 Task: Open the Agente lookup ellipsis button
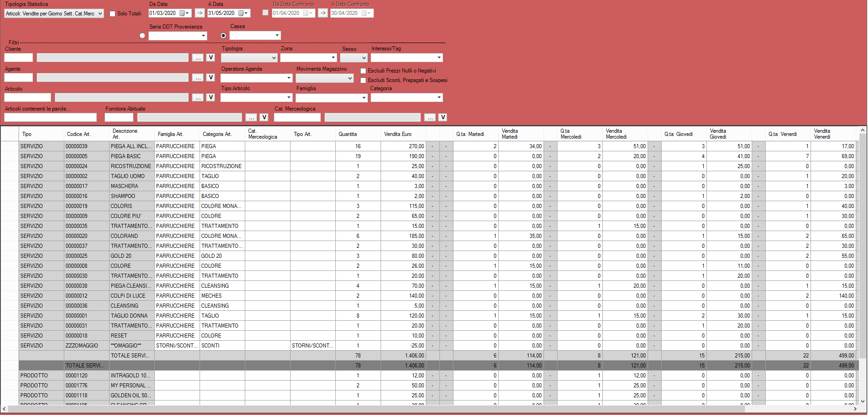point(198,77)
